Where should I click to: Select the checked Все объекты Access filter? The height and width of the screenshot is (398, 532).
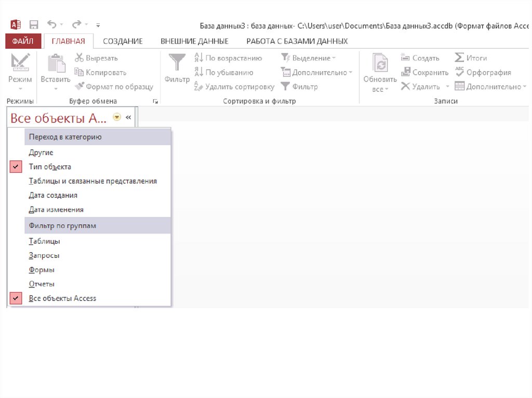point(62,298)
